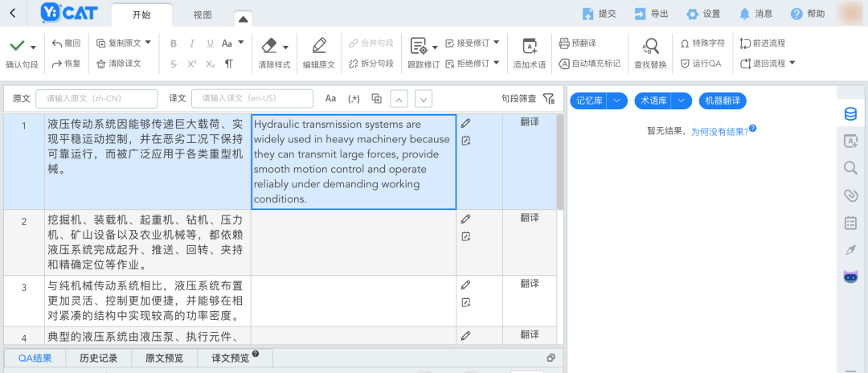Click 自动填充标记 auto-fill tags

[590, 64]
